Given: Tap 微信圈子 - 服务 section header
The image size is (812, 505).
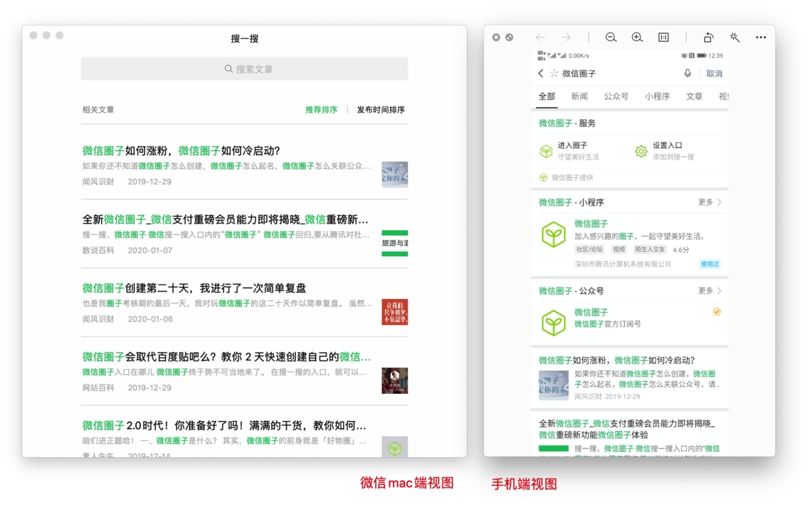Looking at the screenshot, I should pos(567,123).
